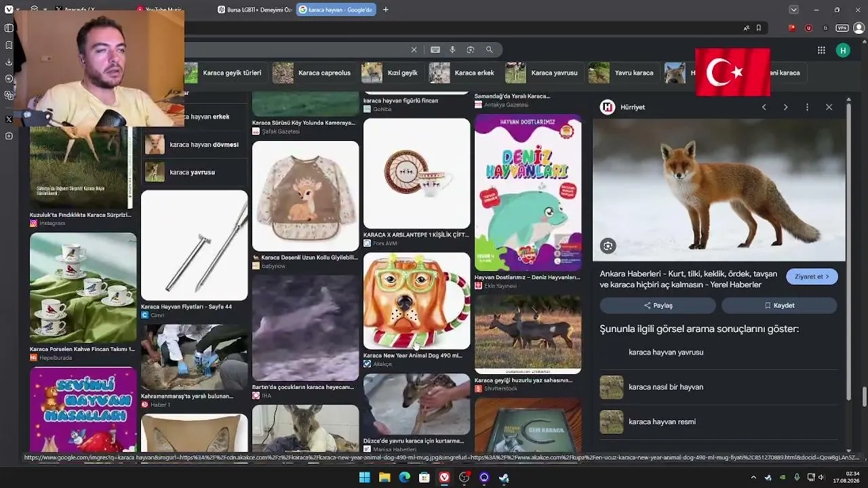Open the Google account avatar H
The width and height of the screenshot is (868, 488).
point(843,50)
